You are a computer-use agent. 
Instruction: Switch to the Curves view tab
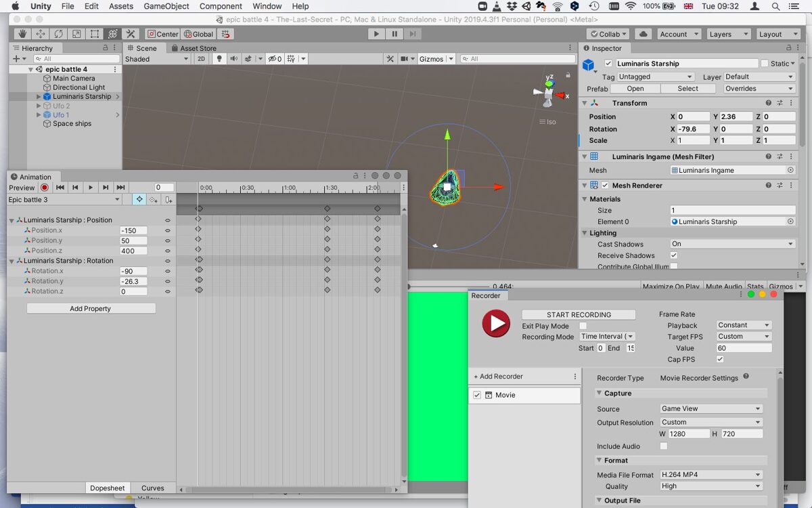152,488
